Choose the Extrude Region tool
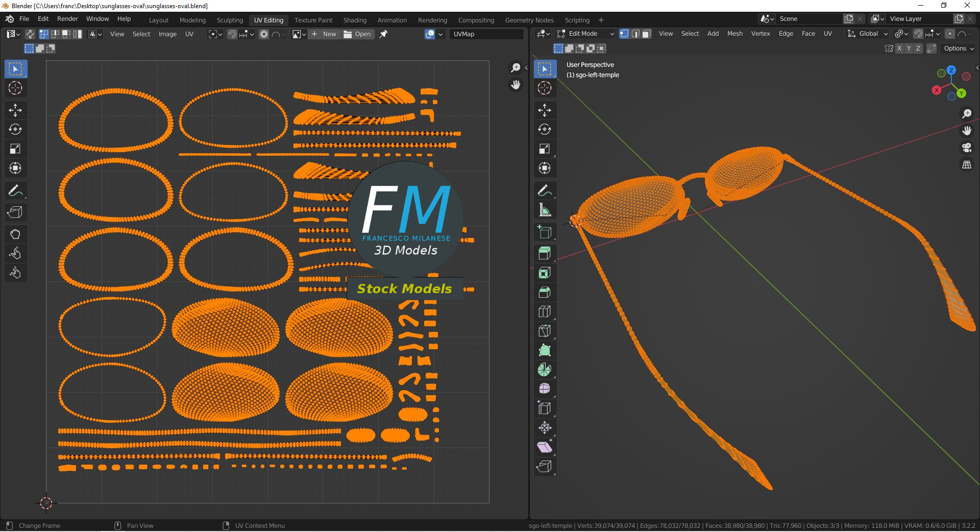The image size is (980, 532). (544, 253)
